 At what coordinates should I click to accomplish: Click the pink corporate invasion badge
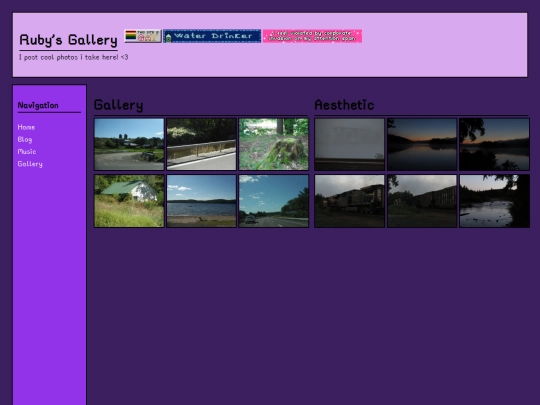point(312,36)
